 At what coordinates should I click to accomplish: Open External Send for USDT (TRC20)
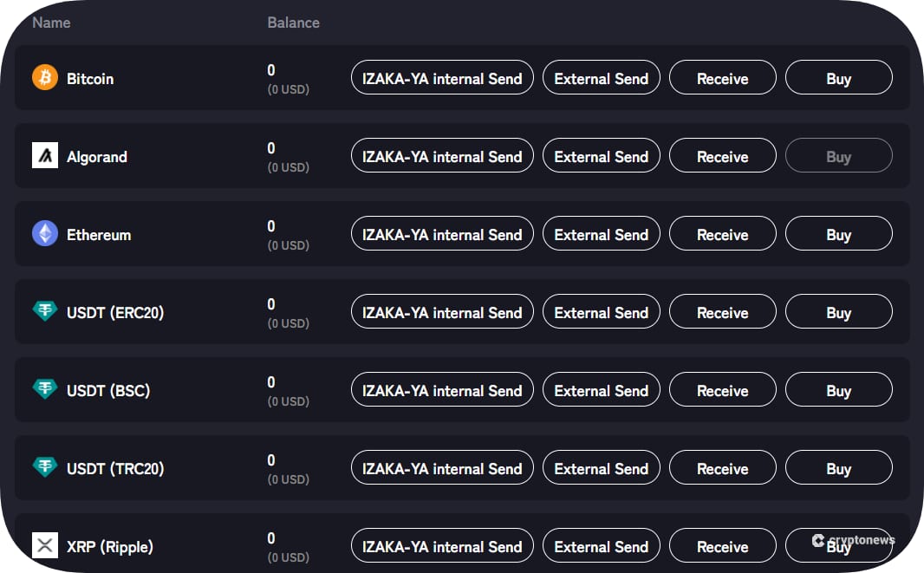tap(601, 467)
